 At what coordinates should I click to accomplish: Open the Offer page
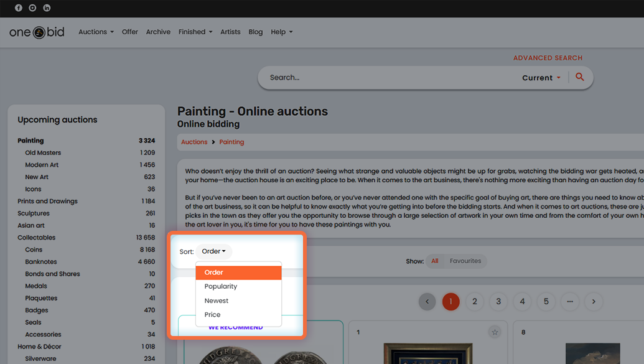[x=130, y=32]
